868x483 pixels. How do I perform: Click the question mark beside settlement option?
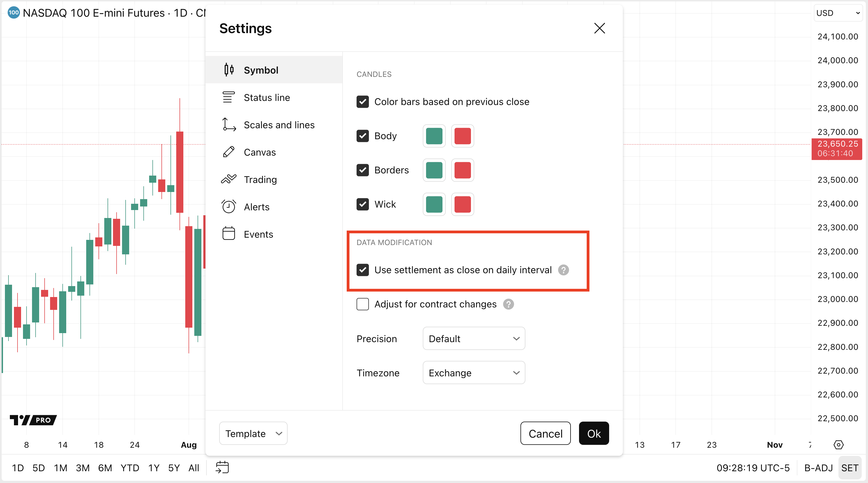[x=563, y=270]
